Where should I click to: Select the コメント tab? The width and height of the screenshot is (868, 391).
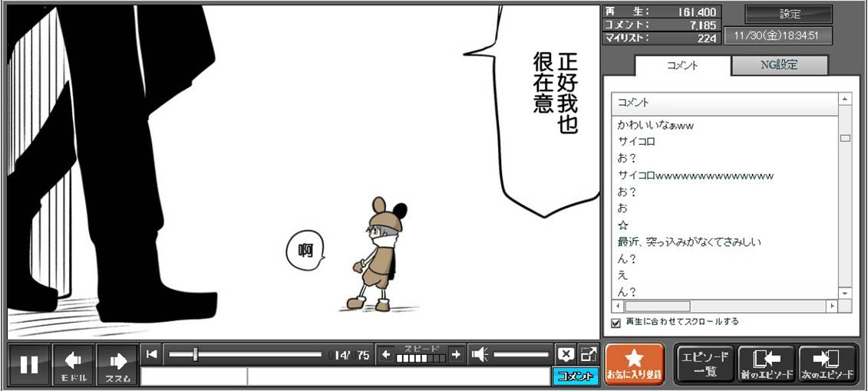coord(682,66)
